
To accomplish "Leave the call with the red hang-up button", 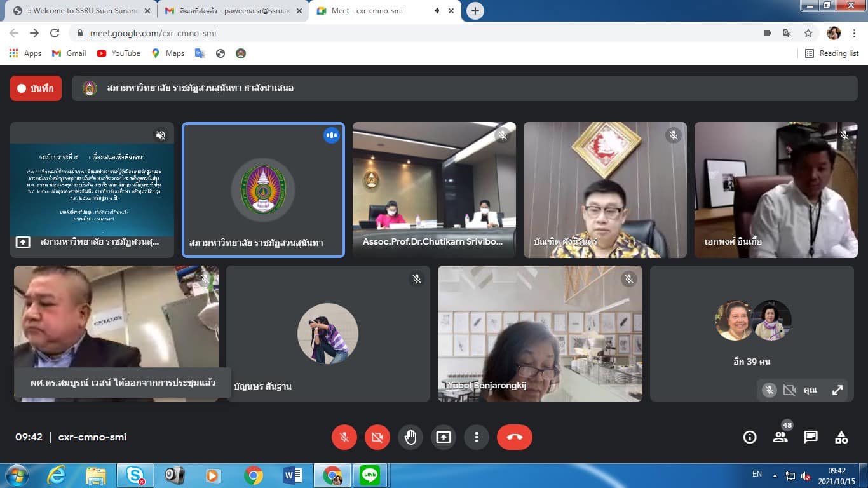I will click(514, 437).
